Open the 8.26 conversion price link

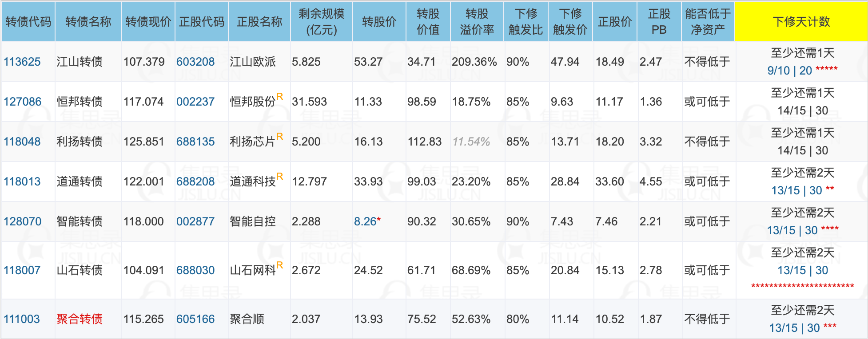coord(365,221)
